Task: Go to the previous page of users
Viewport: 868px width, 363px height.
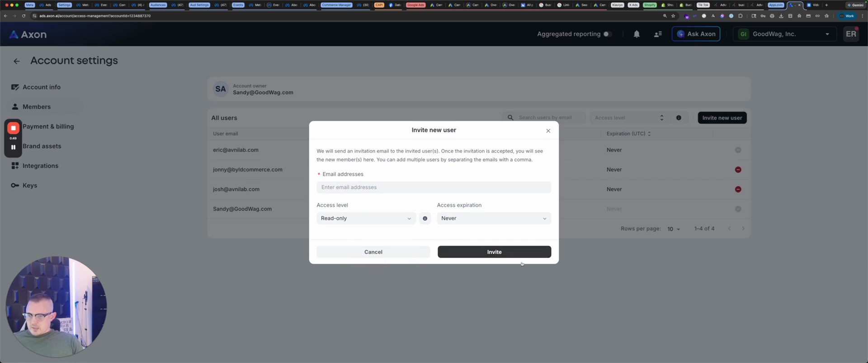Action: click(729, 229)
